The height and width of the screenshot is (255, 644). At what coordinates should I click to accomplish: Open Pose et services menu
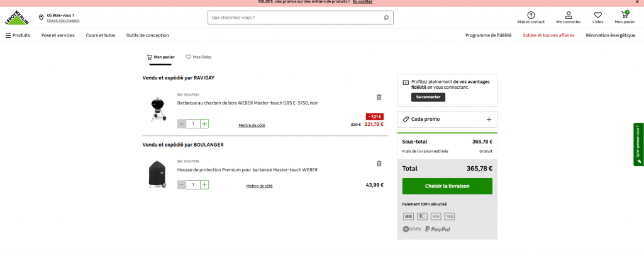click(58, 35)
